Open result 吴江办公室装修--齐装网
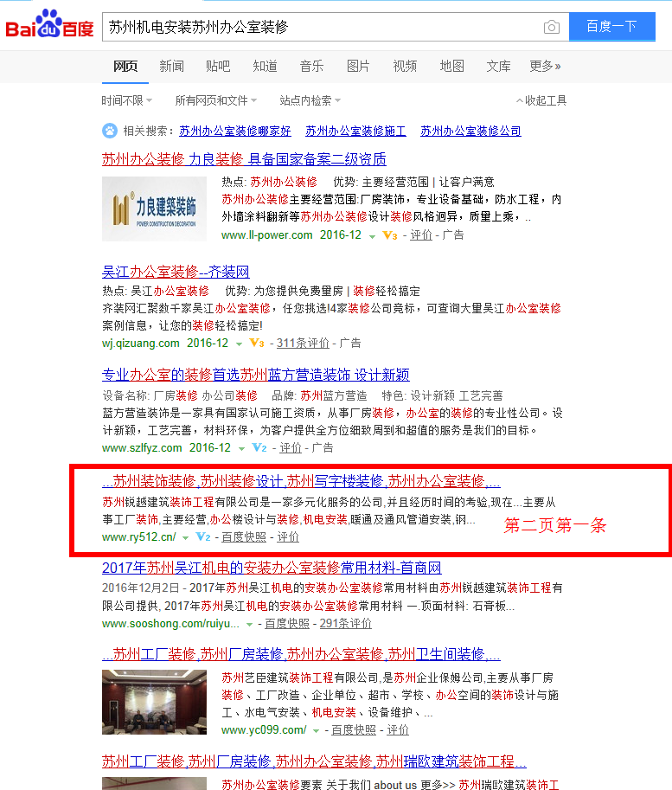The width and height of the screenshot is (672, 790). (176, 272)
